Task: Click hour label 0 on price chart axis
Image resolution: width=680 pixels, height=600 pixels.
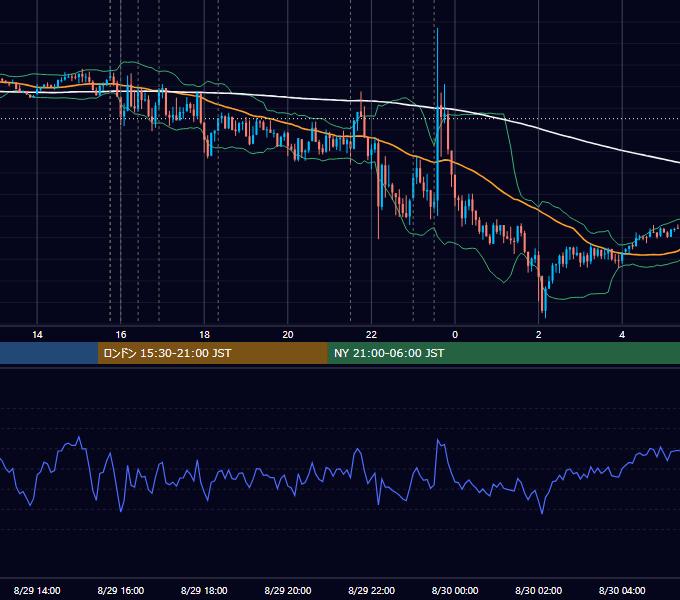Action: click(455, 335)
